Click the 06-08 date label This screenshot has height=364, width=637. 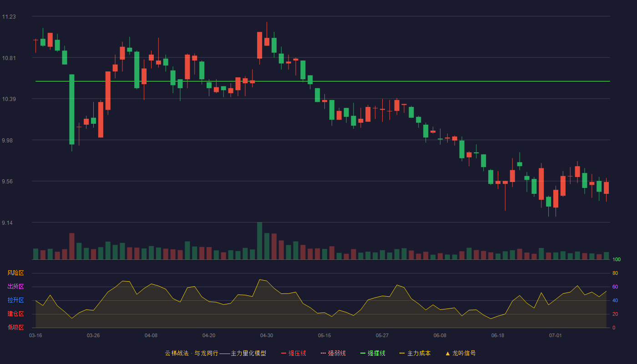pos(440,335)
